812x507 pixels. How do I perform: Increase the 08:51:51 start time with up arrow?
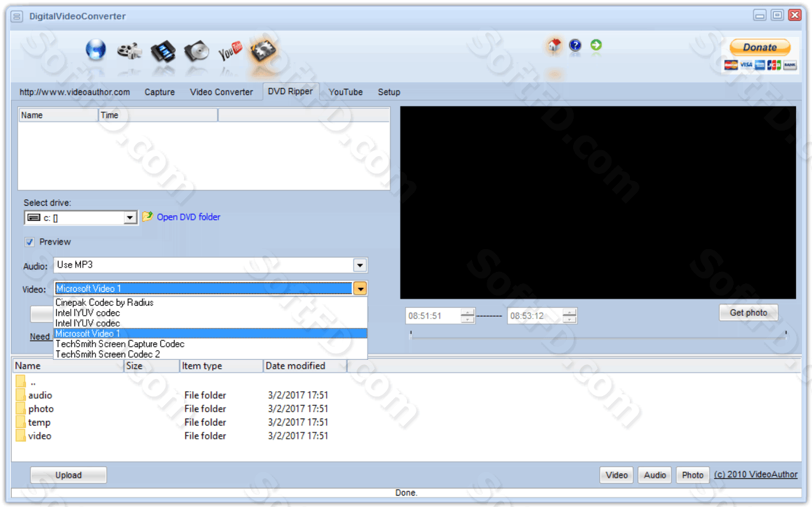coord(468,312)
